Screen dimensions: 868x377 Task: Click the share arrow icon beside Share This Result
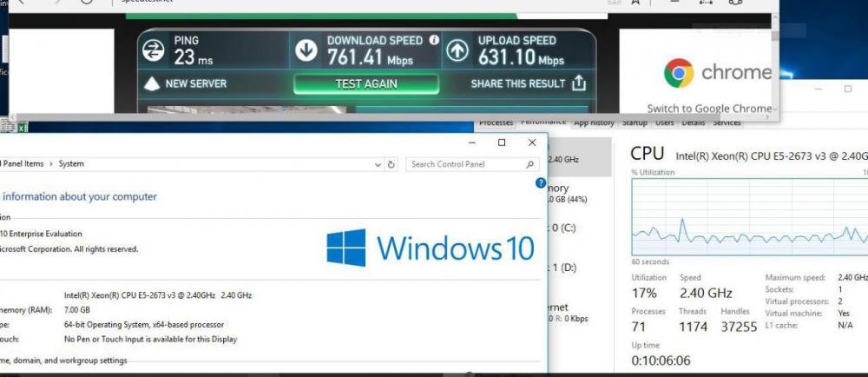[578, 83]
